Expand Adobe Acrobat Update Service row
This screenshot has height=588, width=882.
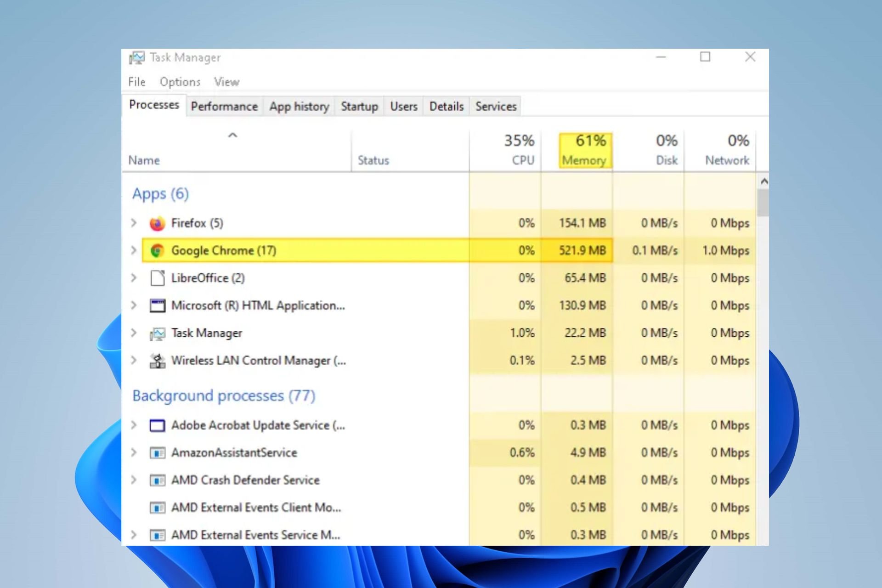134,425
